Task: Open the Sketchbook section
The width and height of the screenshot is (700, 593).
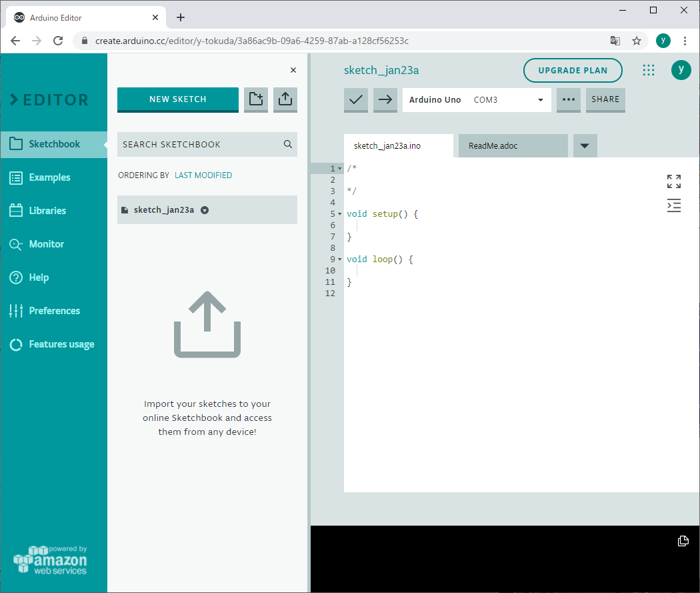Action: pos(53,144)
